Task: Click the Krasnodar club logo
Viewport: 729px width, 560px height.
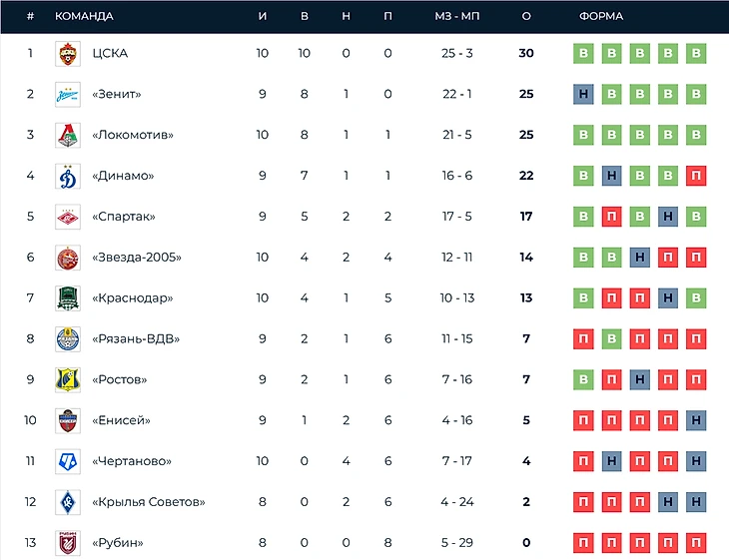Action: 68,298
